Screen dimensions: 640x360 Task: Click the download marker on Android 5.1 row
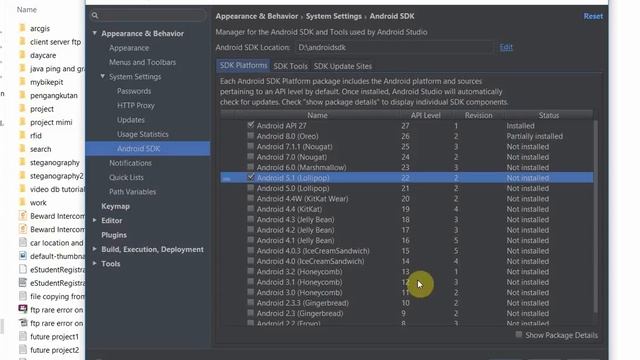(x=227, y=178)
